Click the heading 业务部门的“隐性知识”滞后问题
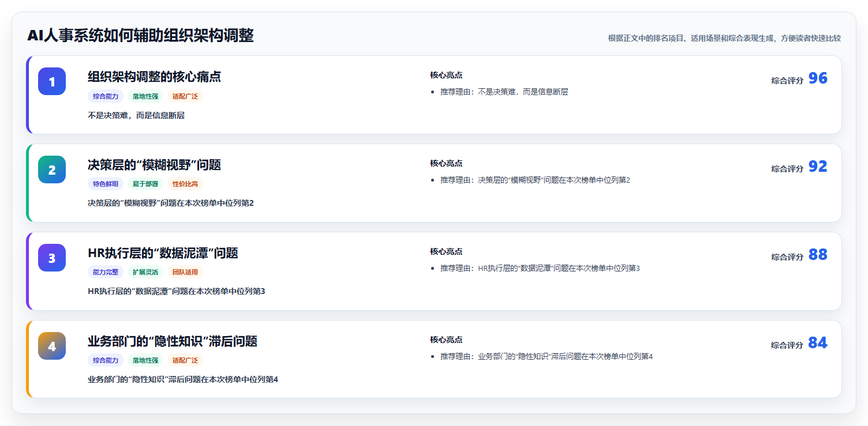 pos(173,341)
